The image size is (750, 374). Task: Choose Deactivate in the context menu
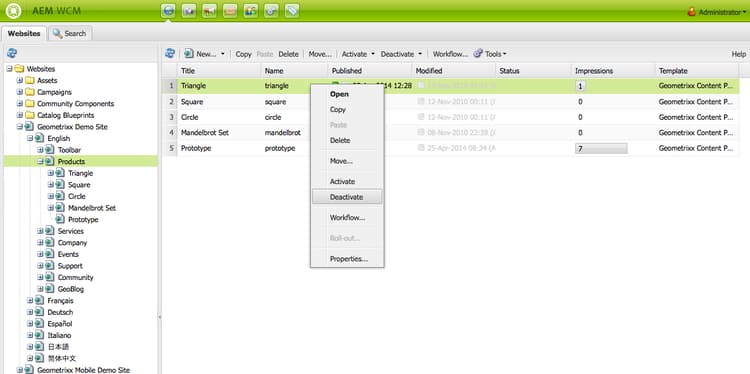[347, 197]
